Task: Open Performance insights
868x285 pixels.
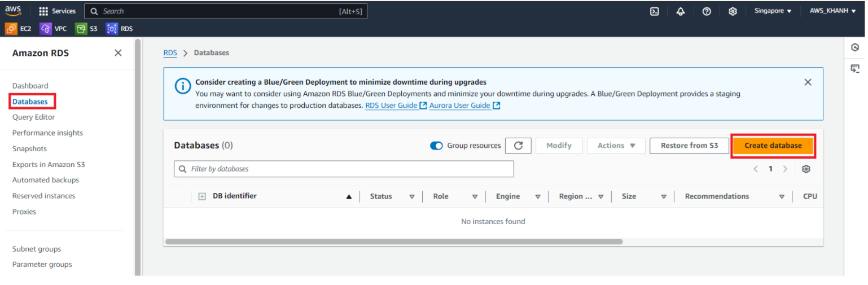Action: tap(47, 133)
